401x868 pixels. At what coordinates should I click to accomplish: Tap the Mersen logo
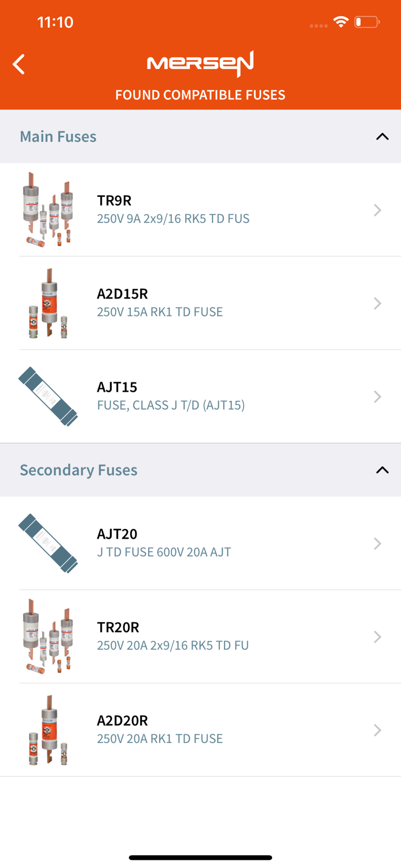click(200, 64)
